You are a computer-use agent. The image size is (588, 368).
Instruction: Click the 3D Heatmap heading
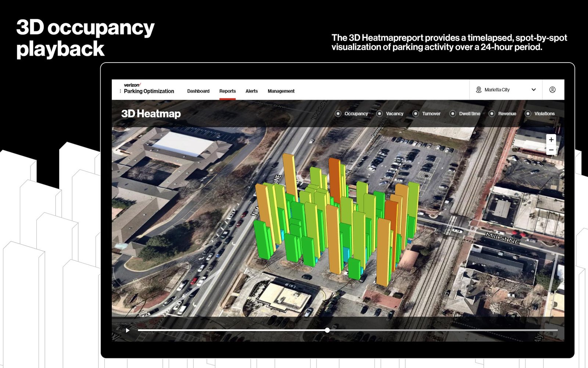151,114
